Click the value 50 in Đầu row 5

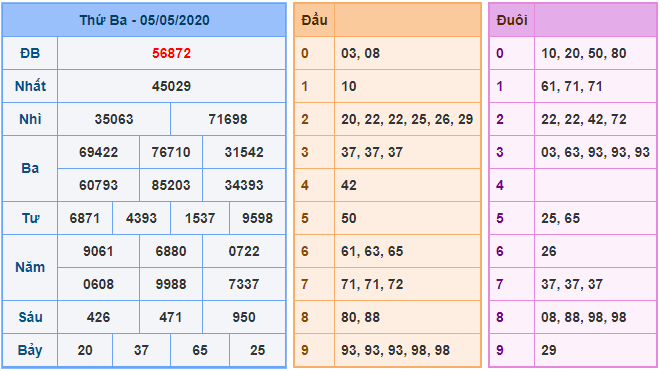(349, 218)
